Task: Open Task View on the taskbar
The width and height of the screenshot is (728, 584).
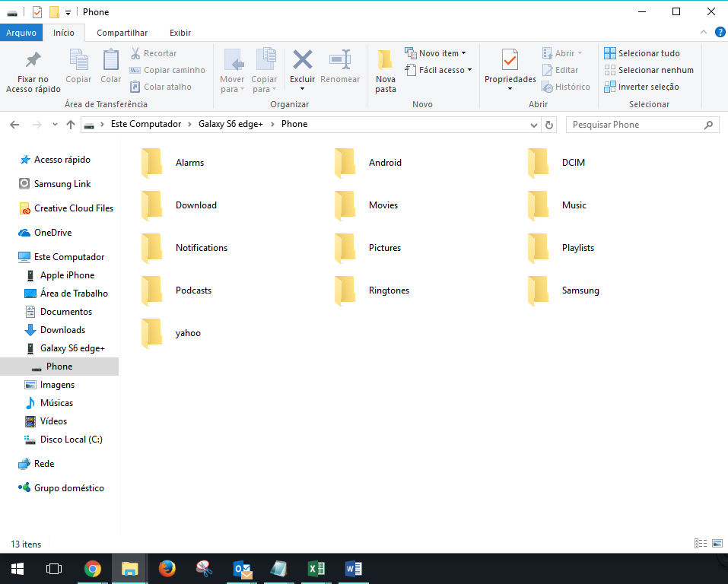Action: [x=54, y=569]
